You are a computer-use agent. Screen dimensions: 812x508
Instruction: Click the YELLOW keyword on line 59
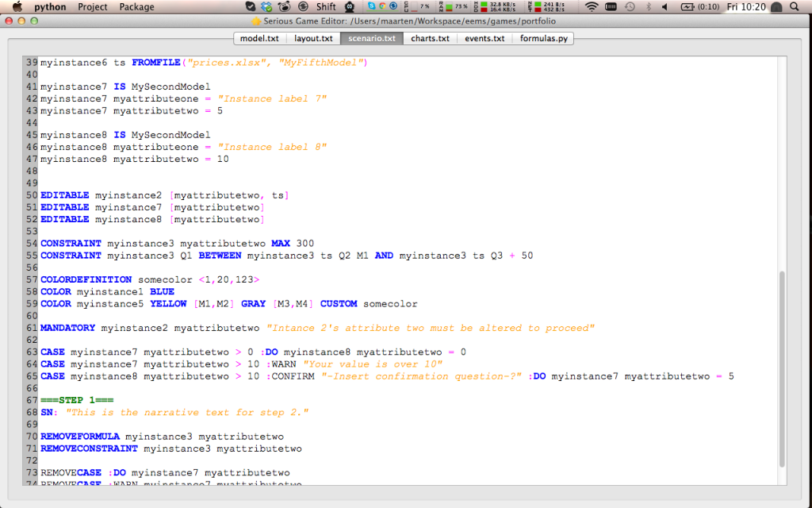click(168, 303)
